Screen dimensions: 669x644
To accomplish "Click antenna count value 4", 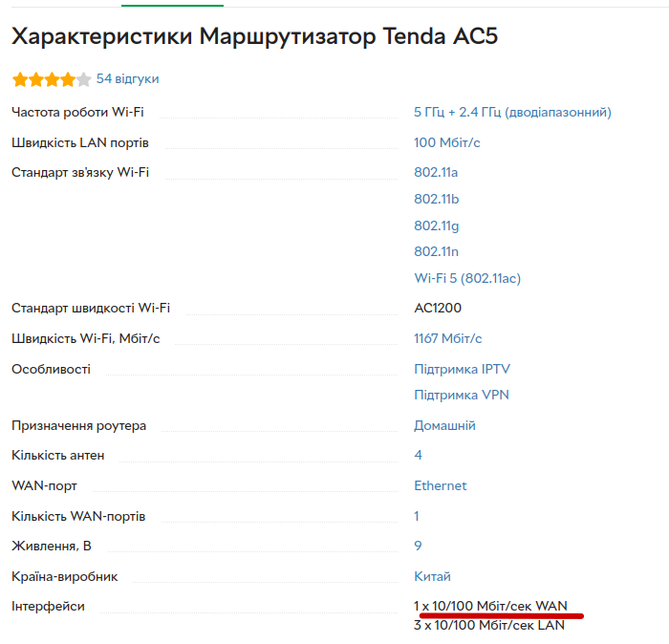I will [x=419, y=455].
